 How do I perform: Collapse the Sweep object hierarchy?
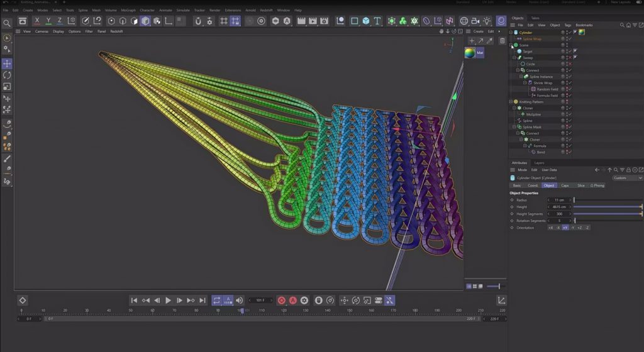click(x=514, y=58)
